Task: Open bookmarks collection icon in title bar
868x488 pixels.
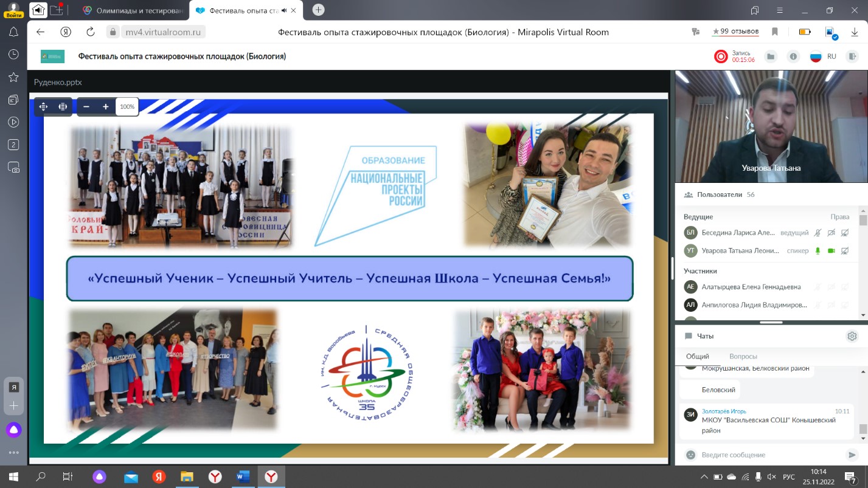Action: 755,10
